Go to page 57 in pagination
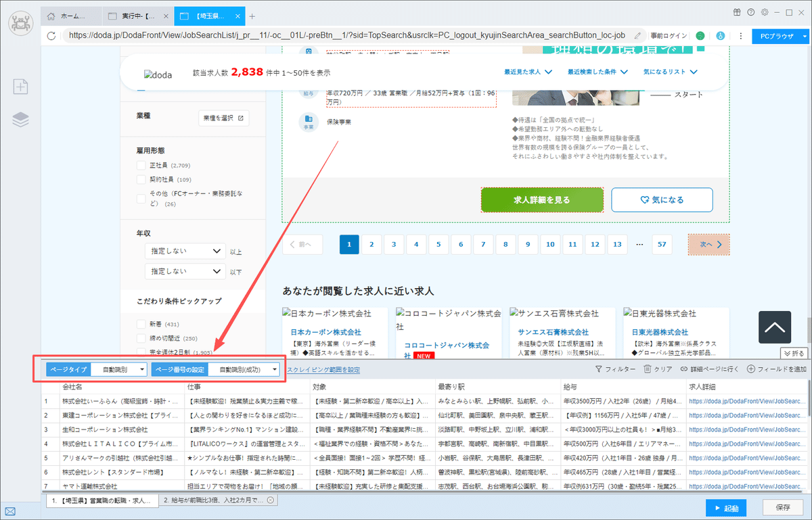The image size is (812, 520). point(662,244)
